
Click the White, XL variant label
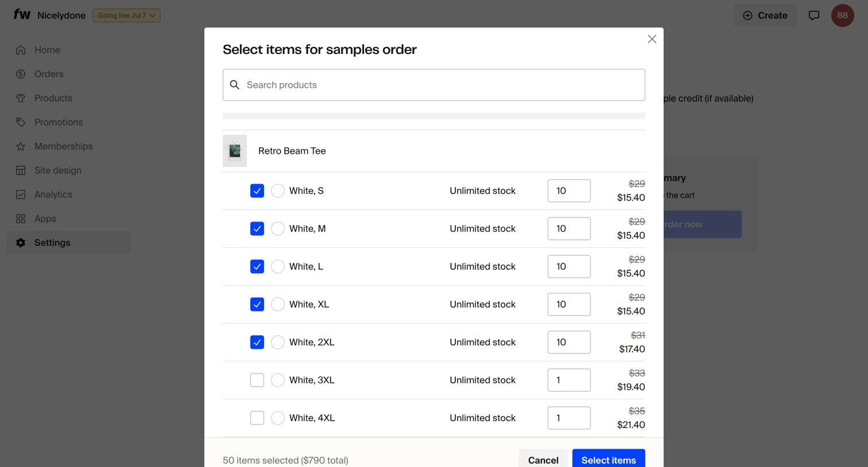[x=309, y=304]
